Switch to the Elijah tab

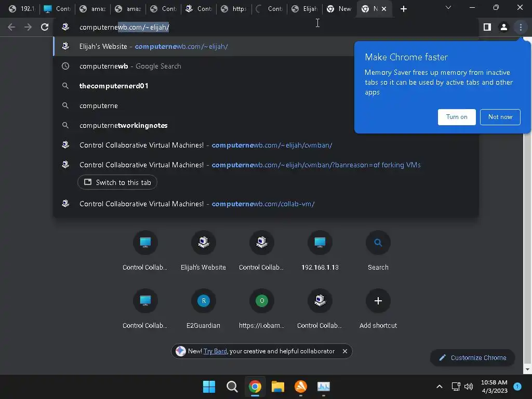coord(304,9)
